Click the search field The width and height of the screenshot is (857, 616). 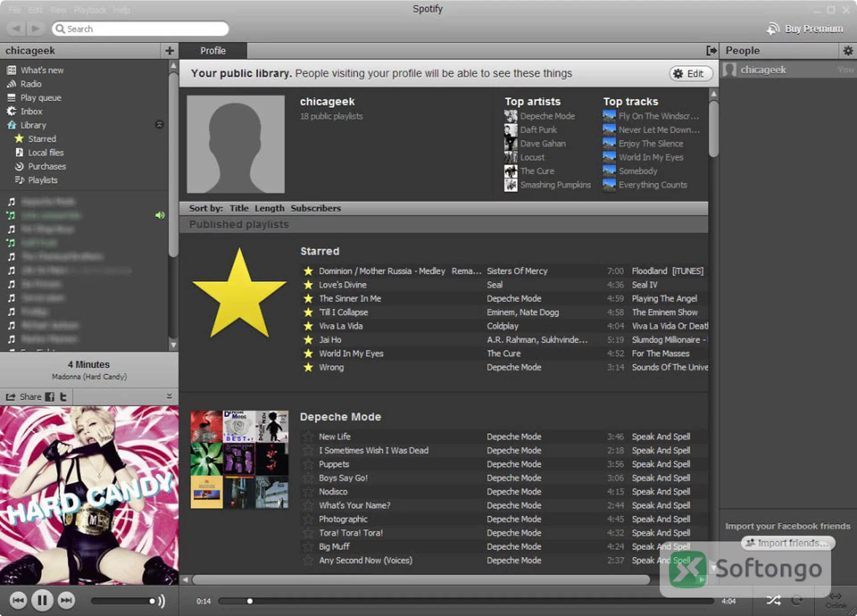pyautogui.click(x=140, y=29)
